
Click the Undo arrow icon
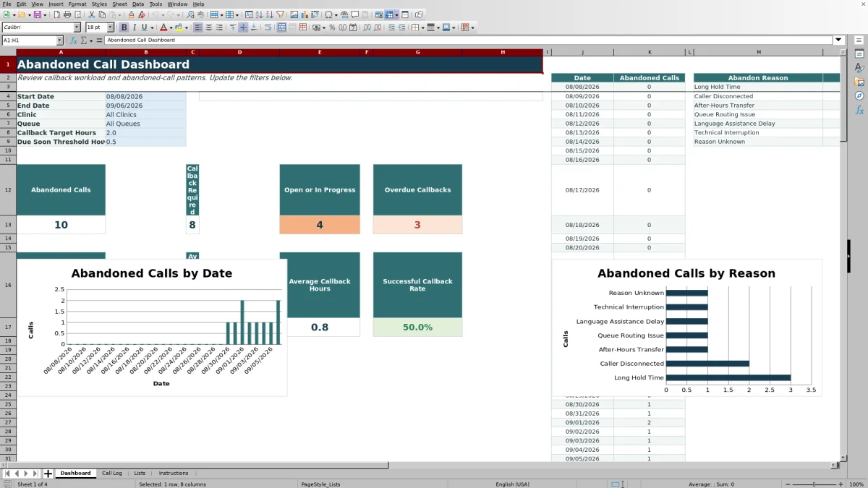click(x=155, y=14)
